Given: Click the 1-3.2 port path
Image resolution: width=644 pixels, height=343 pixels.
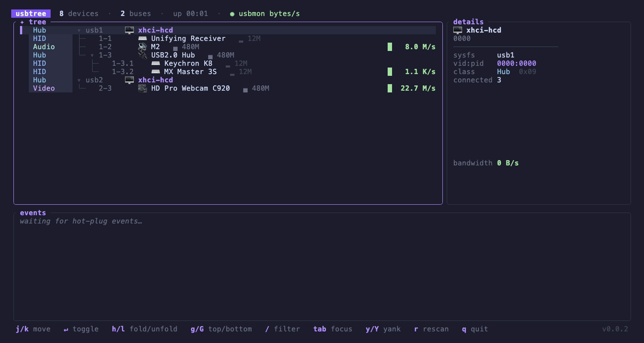Looking at the screenshot, I should point(123,72).
